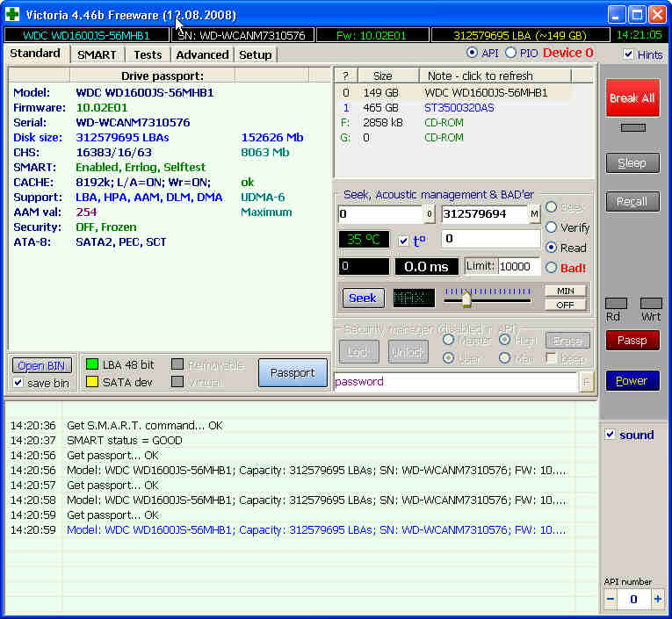This screenshot has width=672, height=619.
Task: Select the User password radio button
Action: (448, 358)
